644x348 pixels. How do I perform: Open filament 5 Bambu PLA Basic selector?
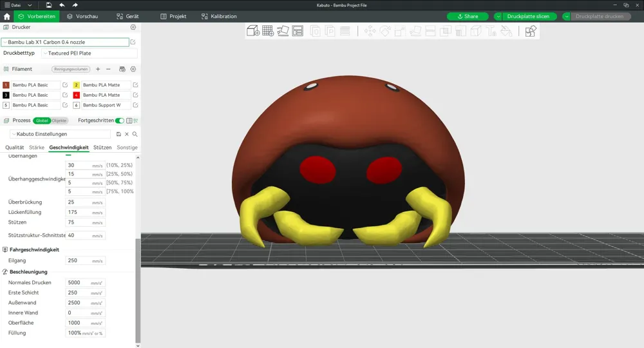tap(35, 105)
